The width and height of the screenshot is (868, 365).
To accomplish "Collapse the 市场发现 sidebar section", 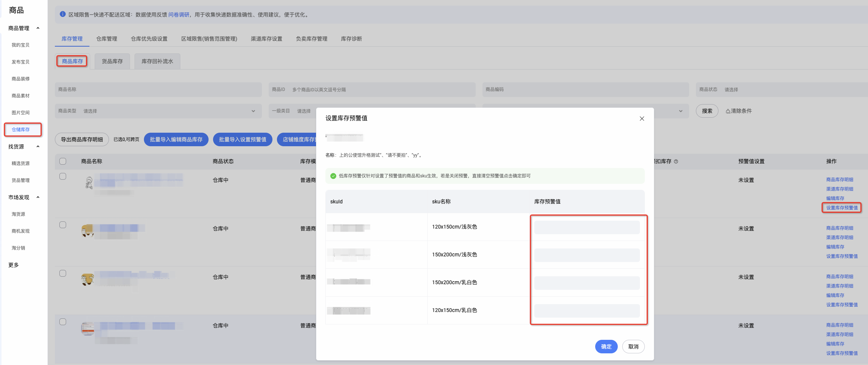I will point(38,197).
